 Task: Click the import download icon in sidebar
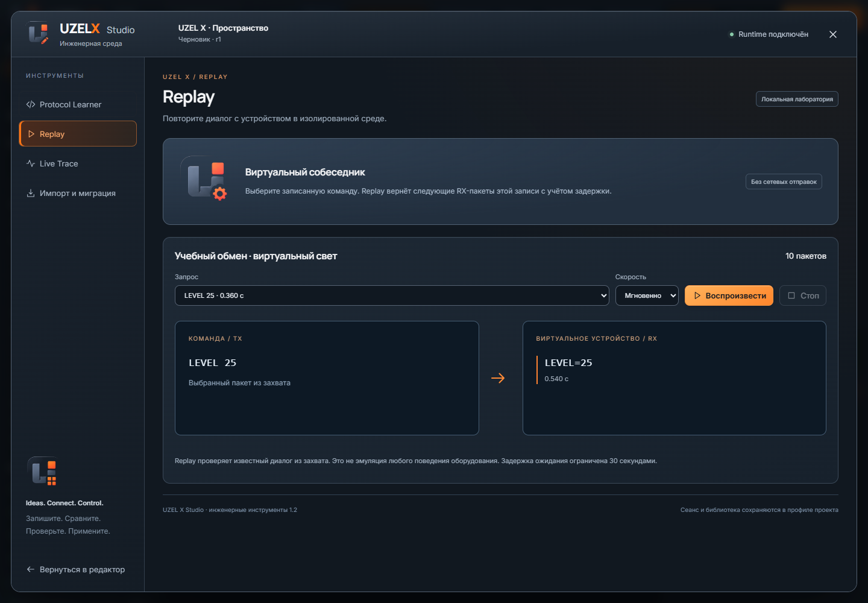pos(31,193)
